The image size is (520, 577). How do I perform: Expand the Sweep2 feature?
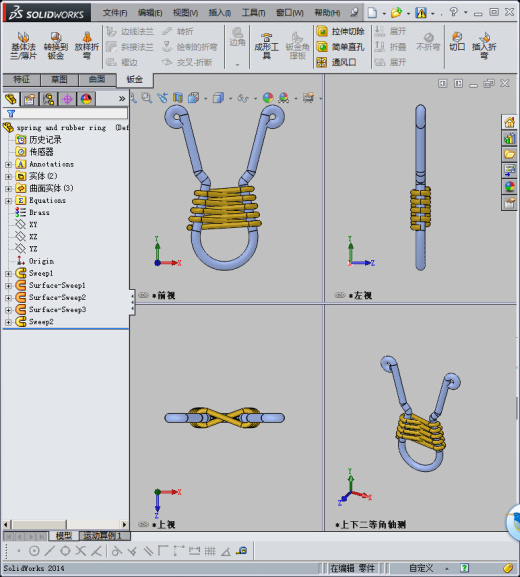(x=8, y=322)
